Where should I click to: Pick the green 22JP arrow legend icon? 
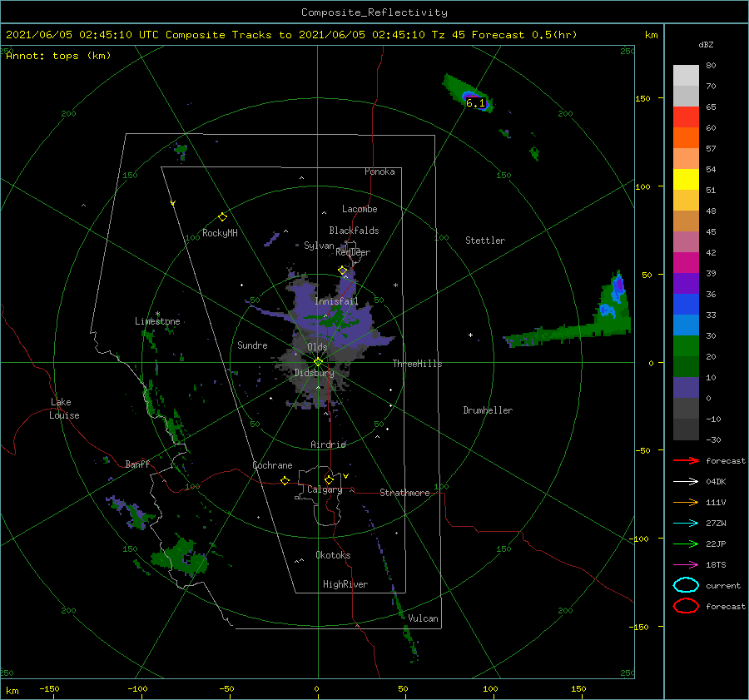(686, 544)
